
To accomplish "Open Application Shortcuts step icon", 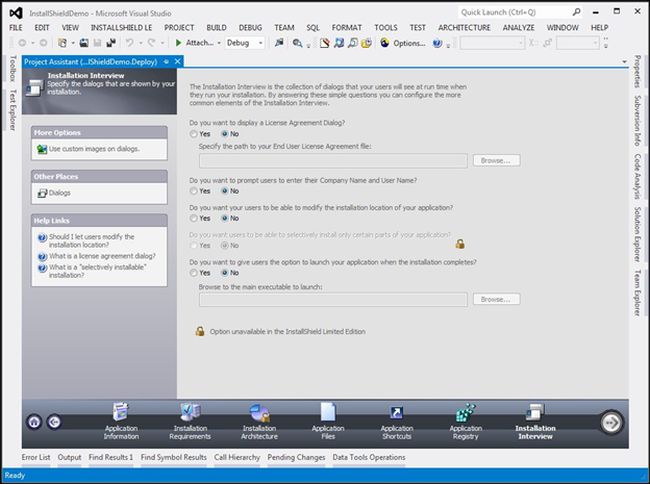I will coord(396,412).
